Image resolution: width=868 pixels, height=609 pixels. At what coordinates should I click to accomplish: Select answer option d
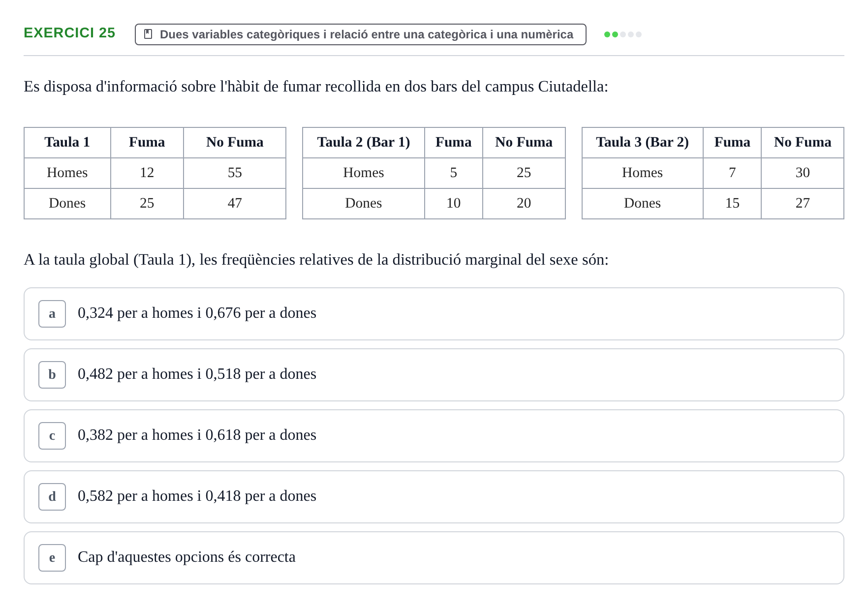pos(434,497)
